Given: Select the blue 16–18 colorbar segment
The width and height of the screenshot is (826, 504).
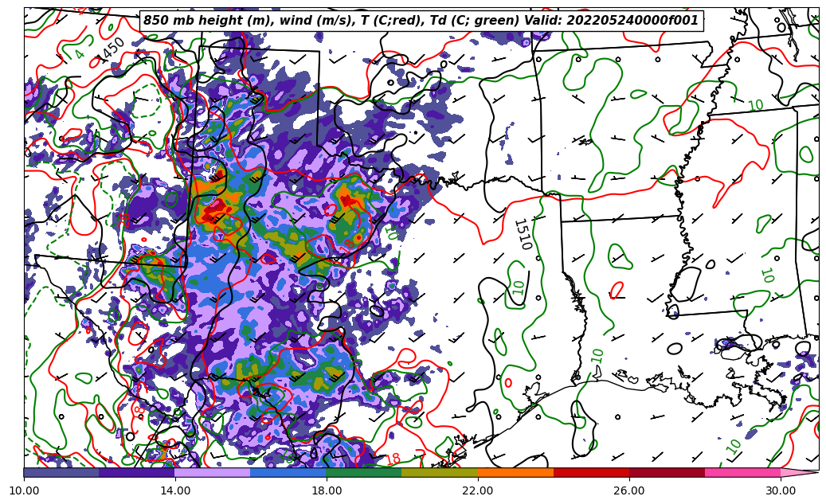Looking at the screenshot, I should click(288, 472).
